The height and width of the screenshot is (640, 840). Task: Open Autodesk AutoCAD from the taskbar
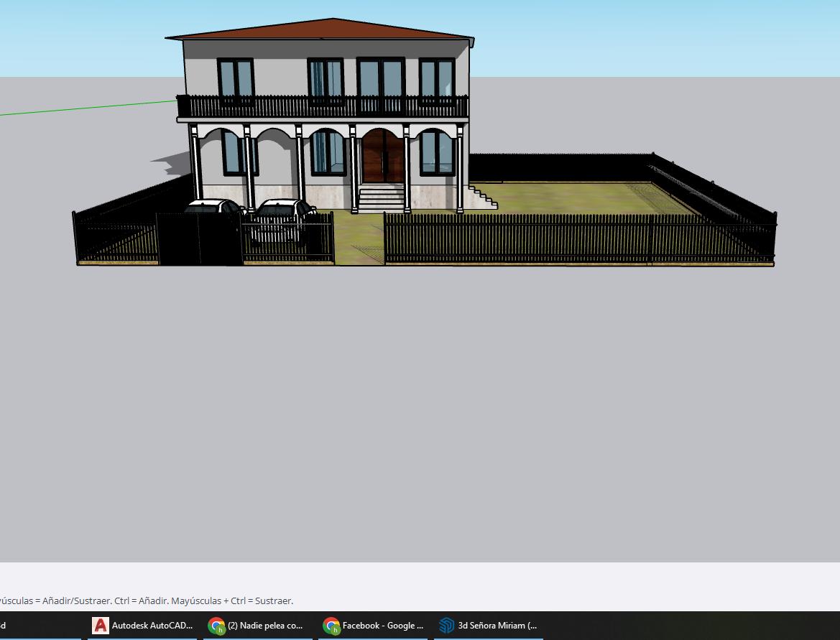coord(142,626)
